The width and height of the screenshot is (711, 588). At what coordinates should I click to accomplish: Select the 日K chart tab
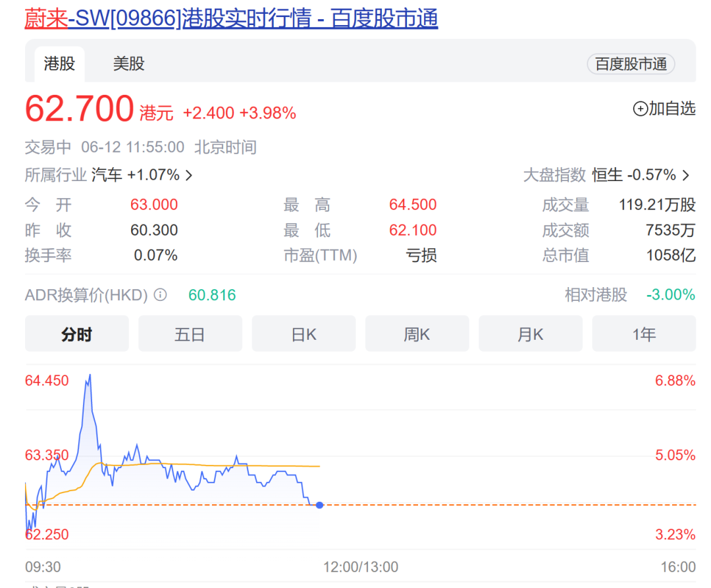point(303,334)
